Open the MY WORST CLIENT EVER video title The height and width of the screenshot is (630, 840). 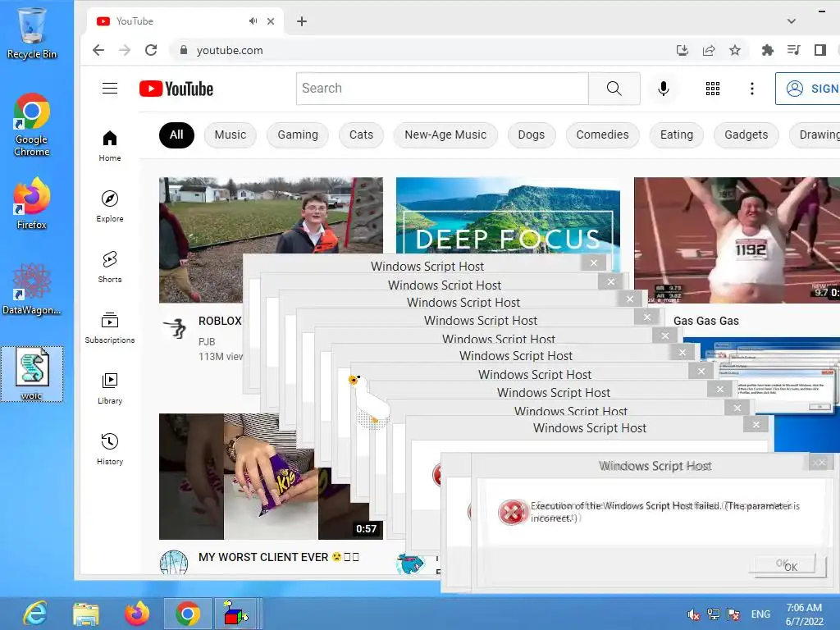point(279,557)
